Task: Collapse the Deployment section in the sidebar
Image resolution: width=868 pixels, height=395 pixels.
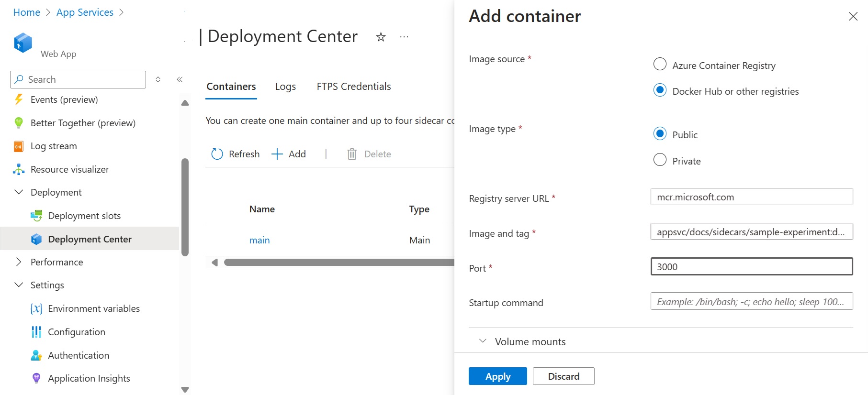Action: point(19,192)
